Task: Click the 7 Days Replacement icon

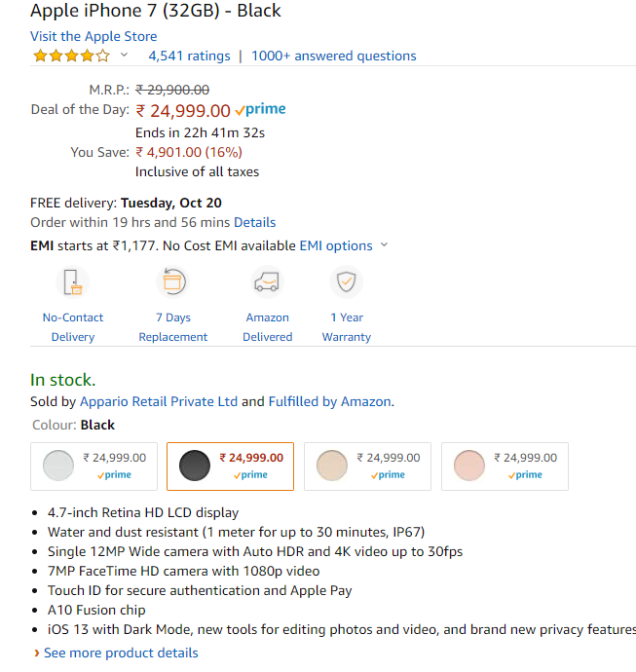Action: (x=173, y=282)
